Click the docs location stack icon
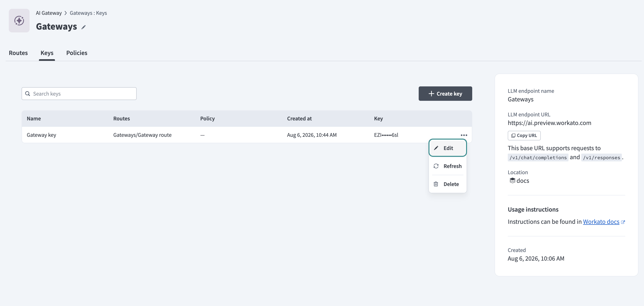The image size is (644, 306). tap(512, 181)
